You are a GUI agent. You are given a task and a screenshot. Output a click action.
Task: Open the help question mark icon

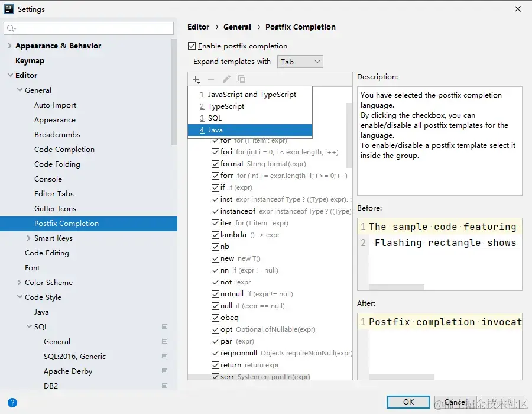click(x=12, y=403)
